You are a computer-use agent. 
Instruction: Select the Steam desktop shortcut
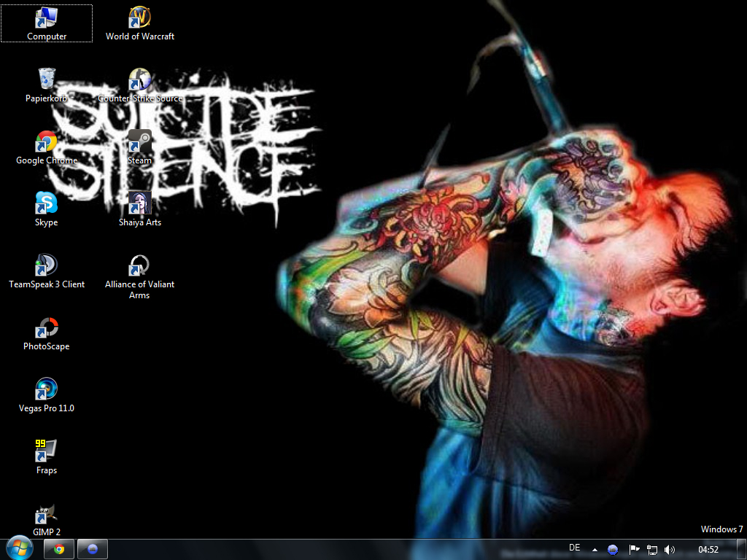point(139,147)
